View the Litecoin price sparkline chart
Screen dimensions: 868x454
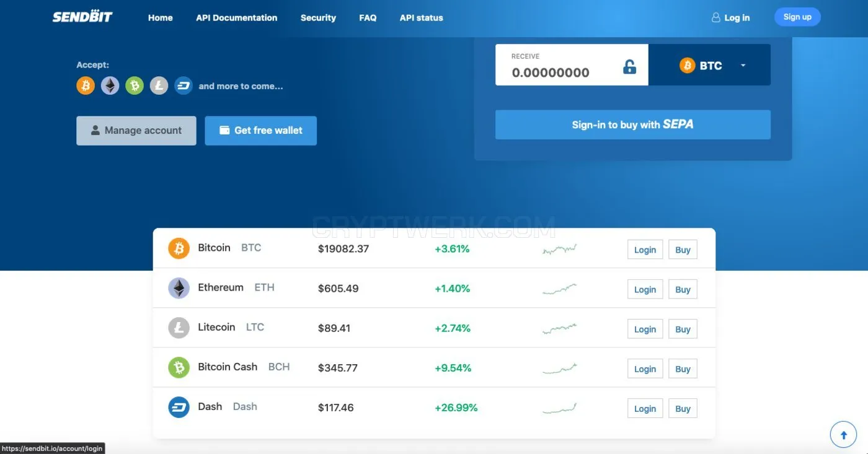pos(559,328)
